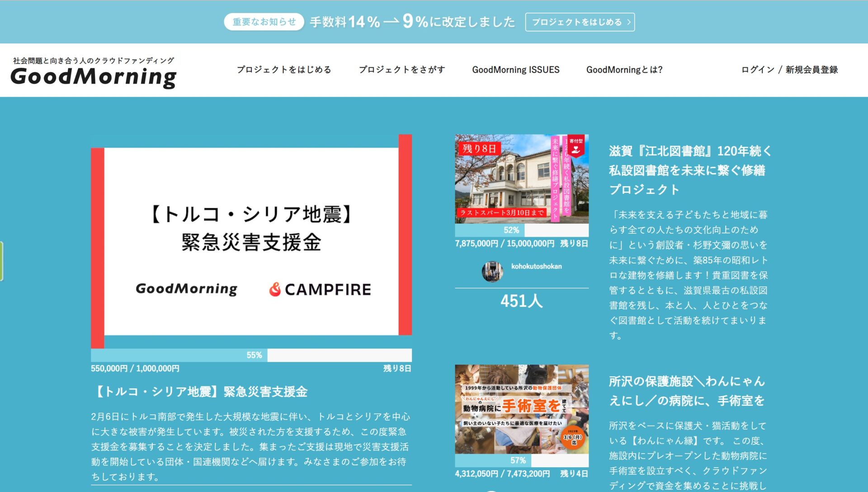868x492 pixels.
Task: Click the earthquake project description paragraph
Action: (x=251, y=446)
